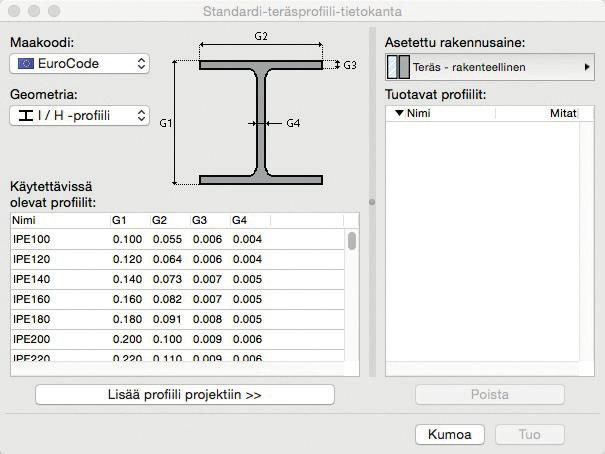Click the G2 value 0.064 of IPE120

point(167,259)
